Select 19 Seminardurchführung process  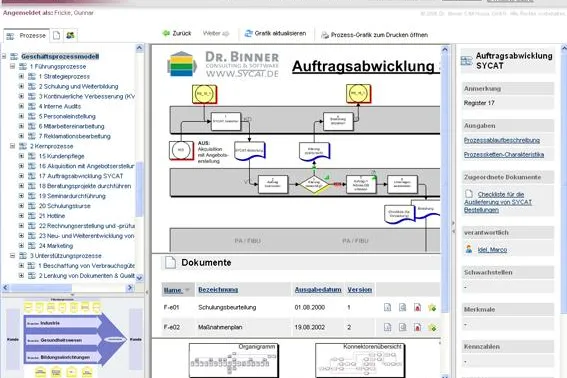pos(72,196)
